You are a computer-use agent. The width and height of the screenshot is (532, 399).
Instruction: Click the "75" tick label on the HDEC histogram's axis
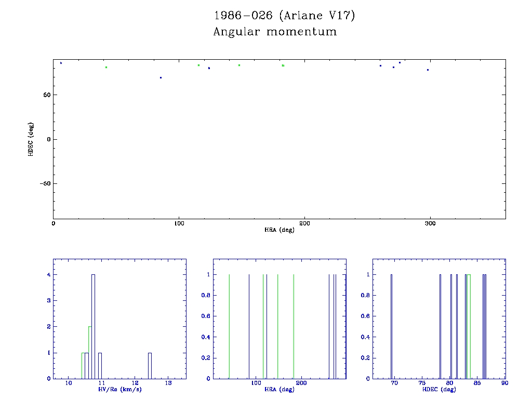[x=422, y=383]
